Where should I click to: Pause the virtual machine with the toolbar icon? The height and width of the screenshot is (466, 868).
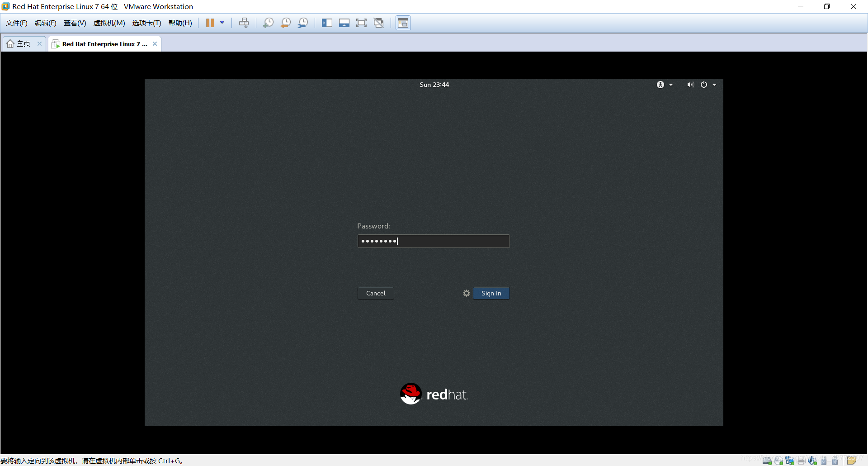[x=210, y=23]
